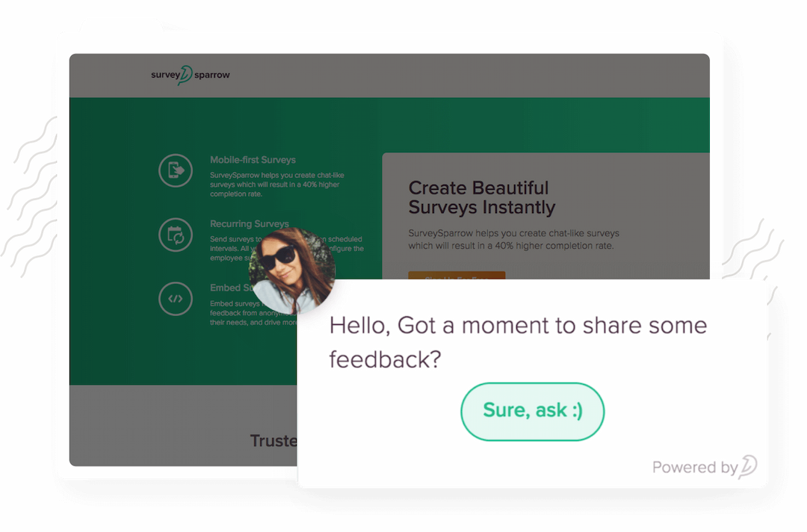Click the Recurring Surveys calendar icon
The height and width of the screenshot is (532, 807).
click(x=176, y=235)
